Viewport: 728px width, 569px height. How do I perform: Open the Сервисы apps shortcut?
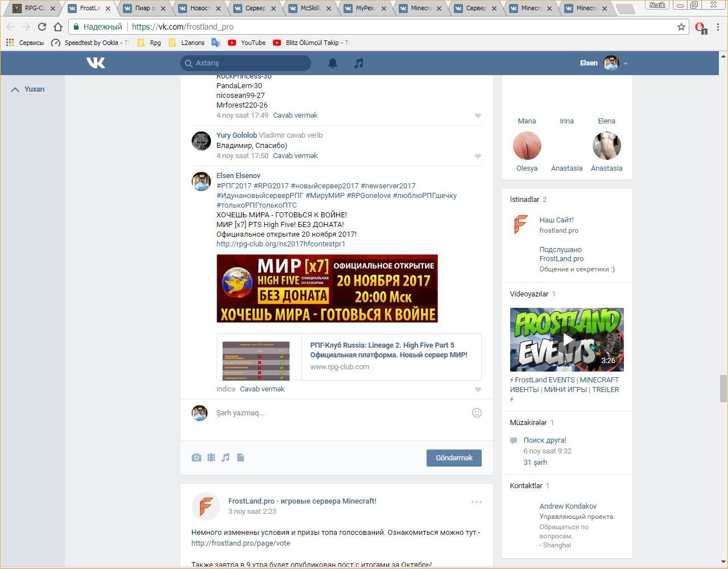pyautogui.click(x=24, y=43)
